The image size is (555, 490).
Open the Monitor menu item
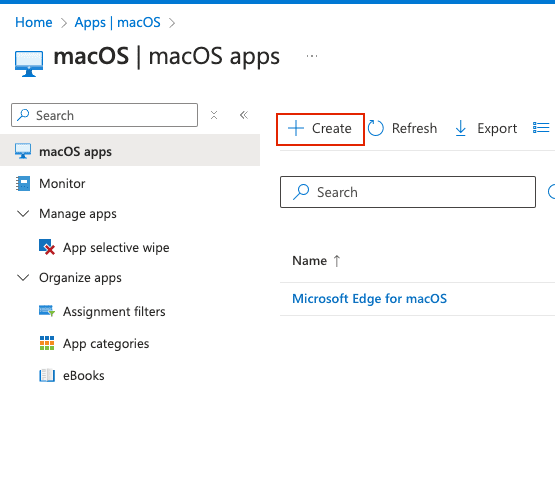[x=62, y=184]
